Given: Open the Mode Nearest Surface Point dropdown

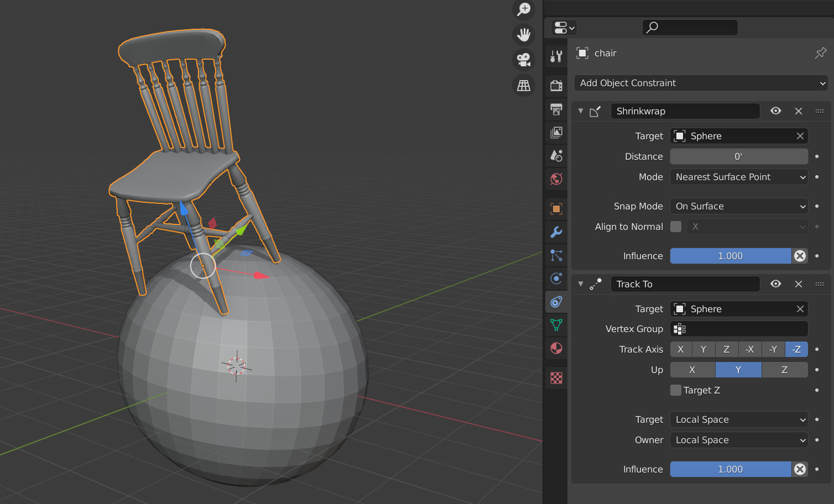Looking at the screenshot, I should [x=739, y=177].
